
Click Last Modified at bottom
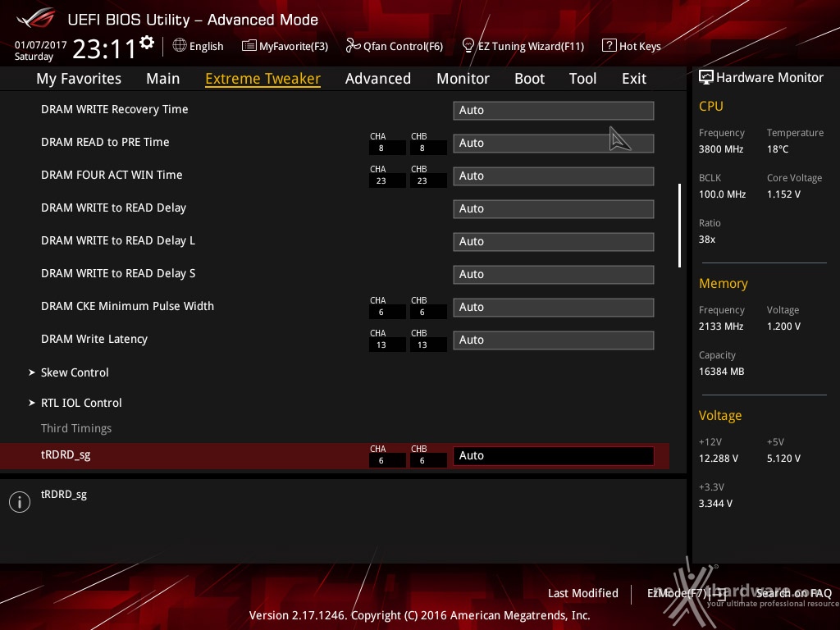pos(583,593)
